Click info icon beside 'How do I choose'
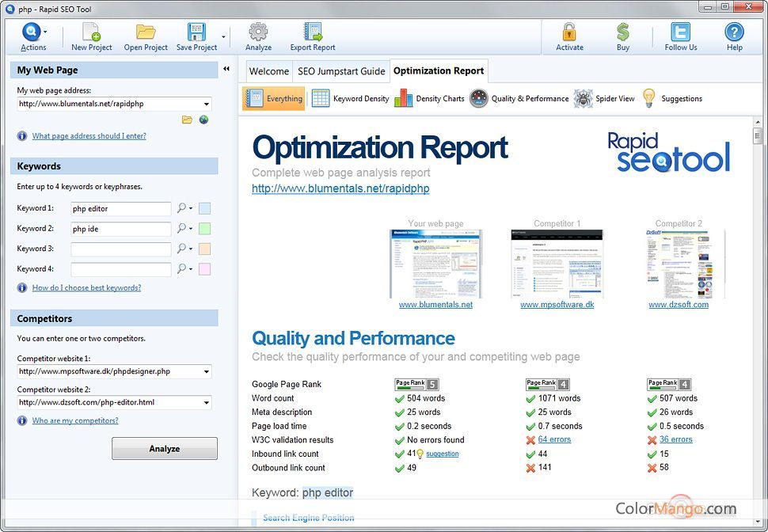768x532 pixels. (x=22, y=287)
